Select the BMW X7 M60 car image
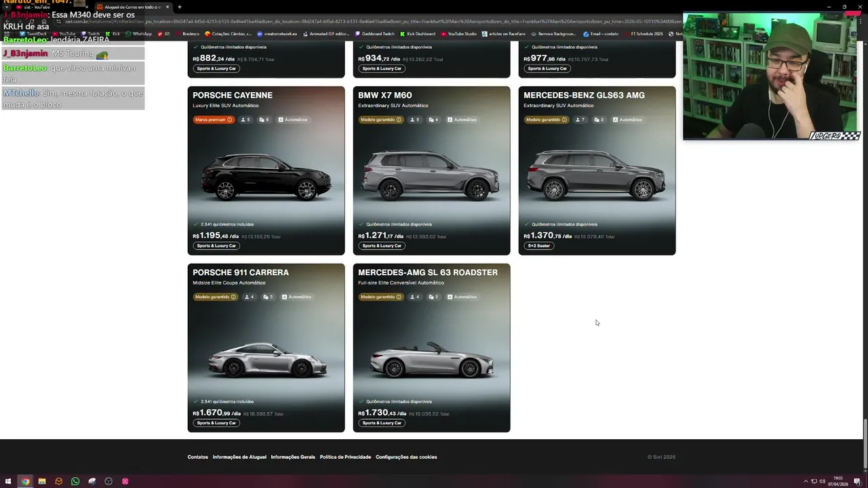This screenshot has height=488, width=868. 431,175
